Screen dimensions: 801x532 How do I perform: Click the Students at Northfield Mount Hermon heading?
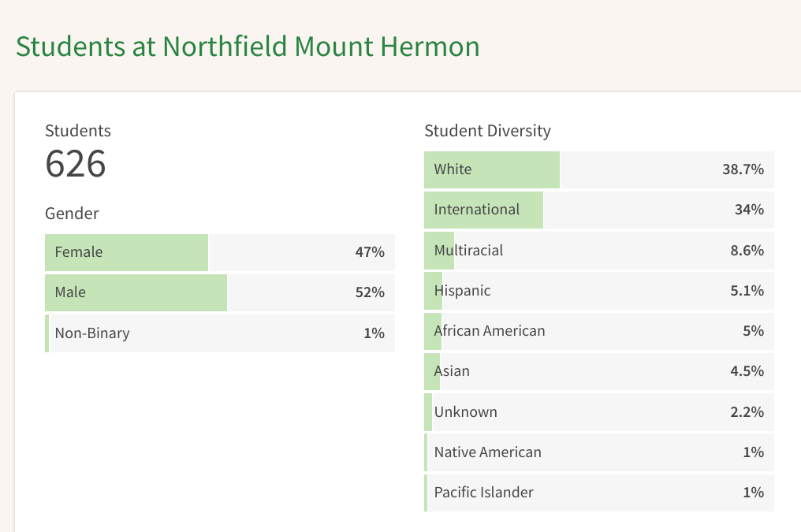tap(248, 47)
